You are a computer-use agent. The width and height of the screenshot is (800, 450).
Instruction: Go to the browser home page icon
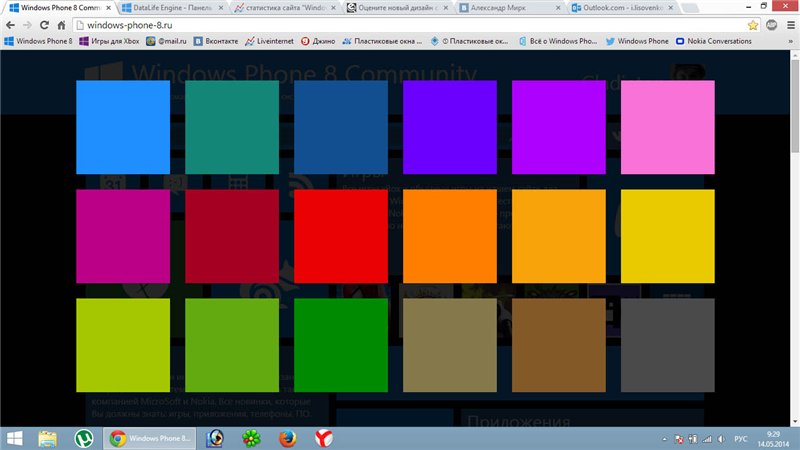coord(62,24)
